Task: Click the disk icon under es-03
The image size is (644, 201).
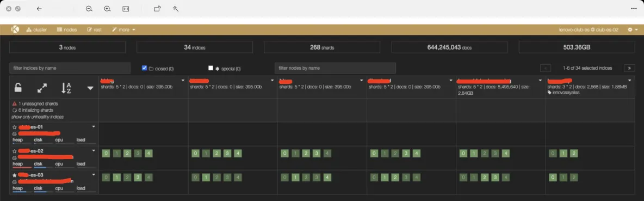Action: [x=14, y=181]
